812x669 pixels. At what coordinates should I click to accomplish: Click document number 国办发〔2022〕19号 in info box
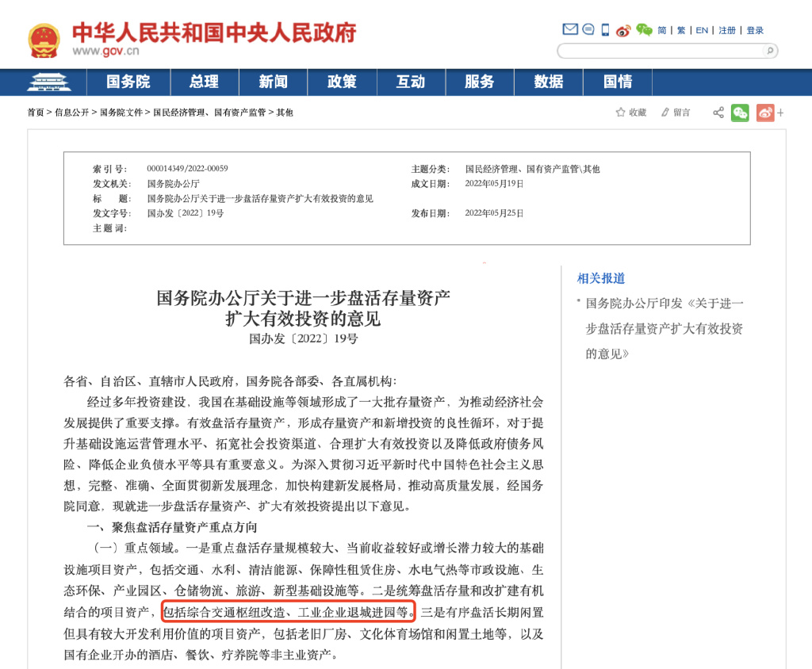pyautogui.click(x=186, y=213)
